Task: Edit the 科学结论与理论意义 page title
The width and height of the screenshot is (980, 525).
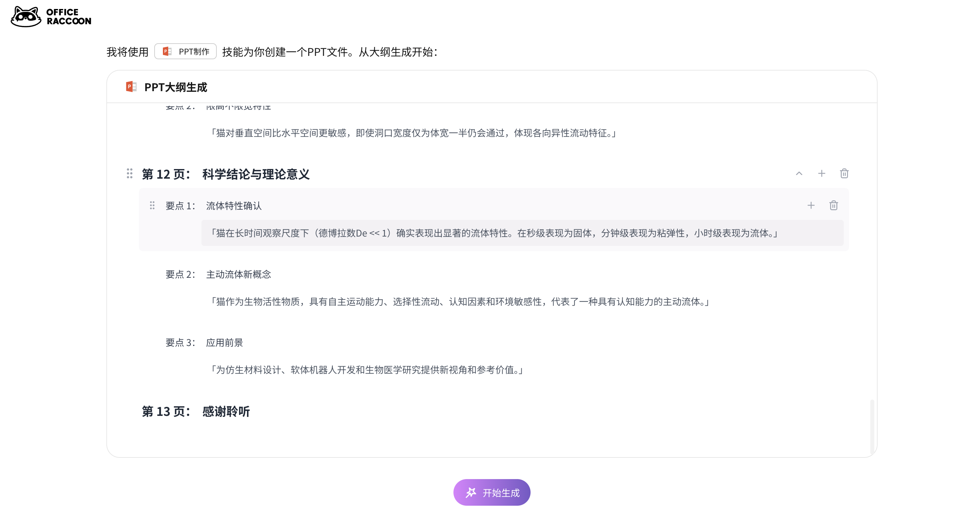Action: tap(256, 174)
